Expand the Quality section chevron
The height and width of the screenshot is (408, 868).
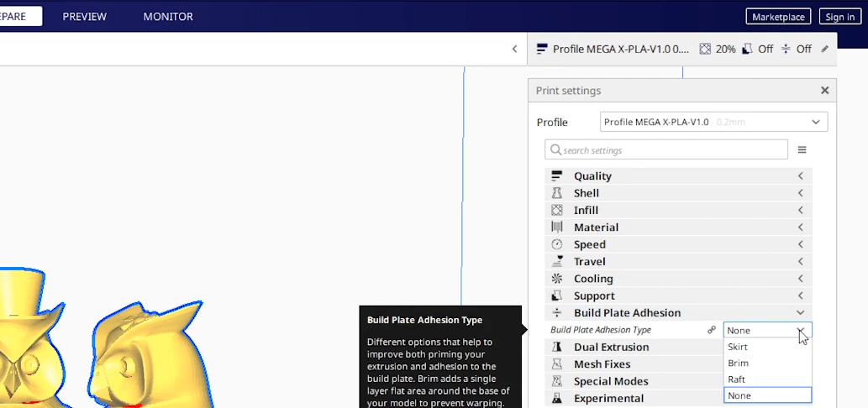point(801,175)
